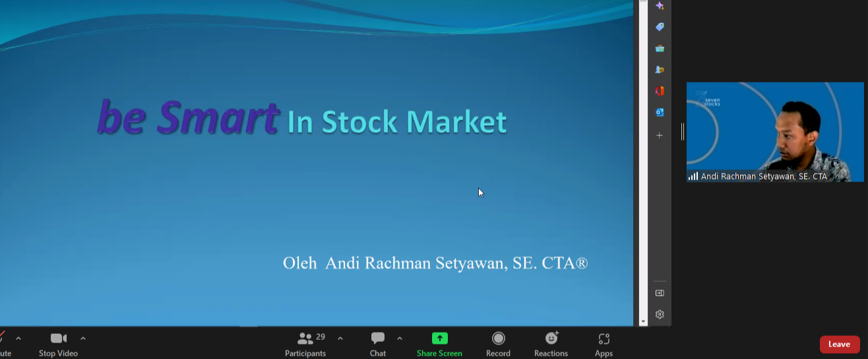The height and width of the screenshot is (359, 868).
Task: Click the Apps icon in Zoom toolbar
Action: [604, 343]
